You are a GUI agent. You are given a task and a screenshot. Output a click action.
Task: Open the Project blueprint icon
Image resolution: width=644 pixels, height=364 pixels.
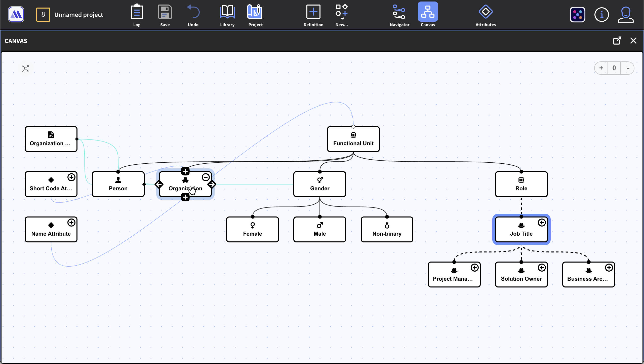click(x=255, y=12)
